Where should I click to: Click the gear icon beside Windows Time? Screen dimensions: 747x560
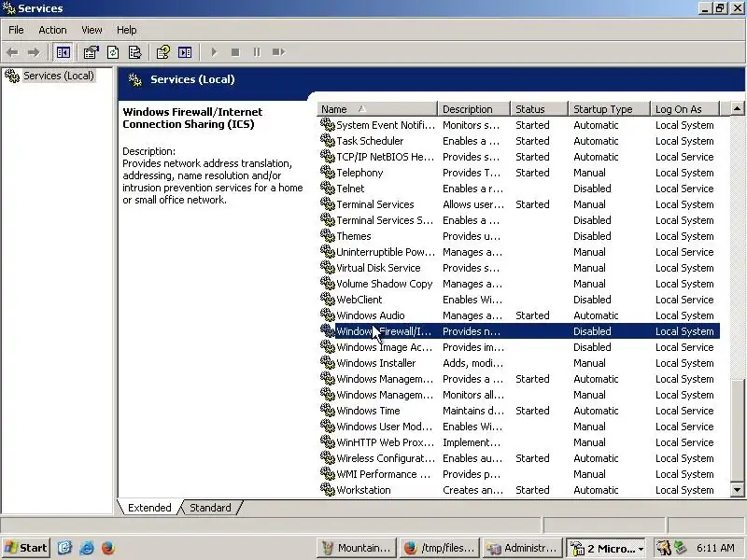point(328,410)
